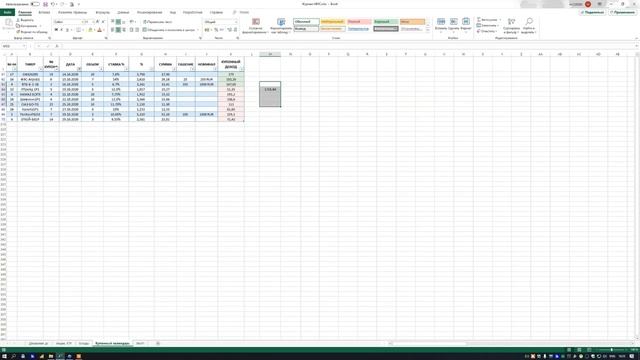This screenshot has width=640, height=360.
Task: Open the Review ribbon tab
Action: (x=149, y=12)
